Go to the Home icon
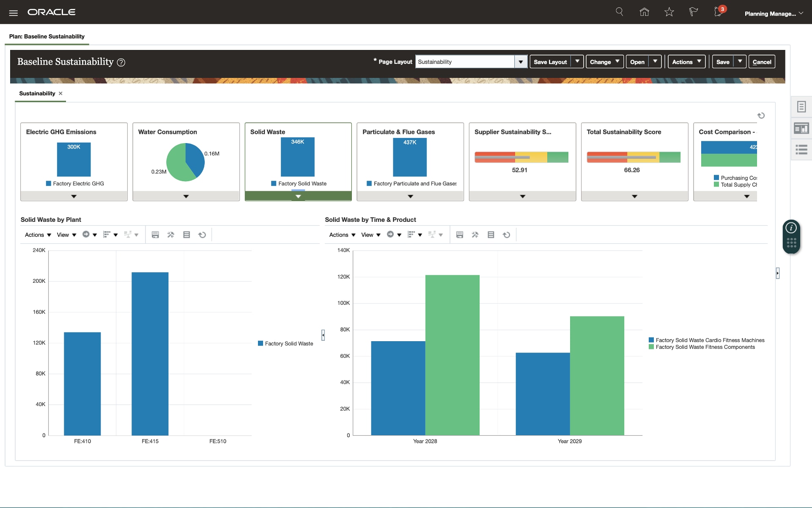This screenshot has height=508, width=812. tap(644, 12)
